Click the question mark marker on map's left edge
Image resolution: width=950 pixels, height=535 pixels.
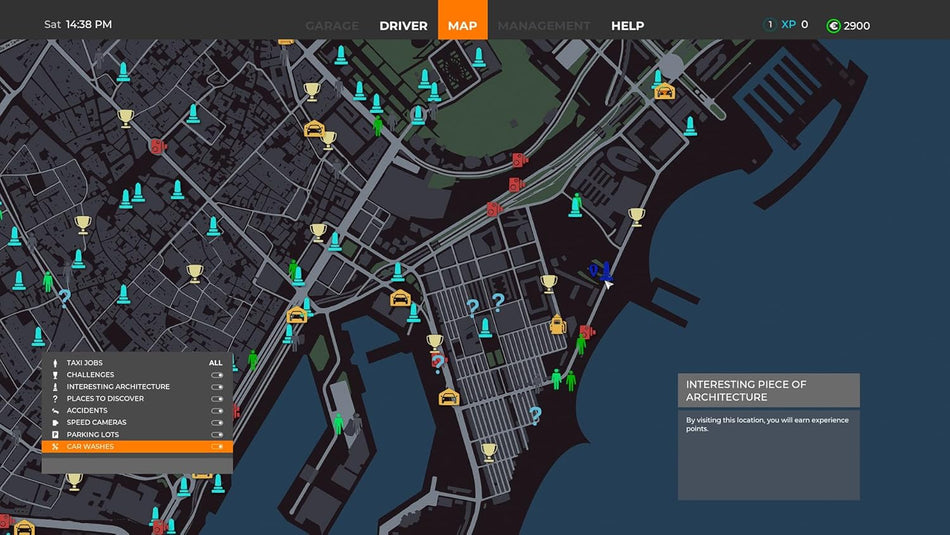64,297
